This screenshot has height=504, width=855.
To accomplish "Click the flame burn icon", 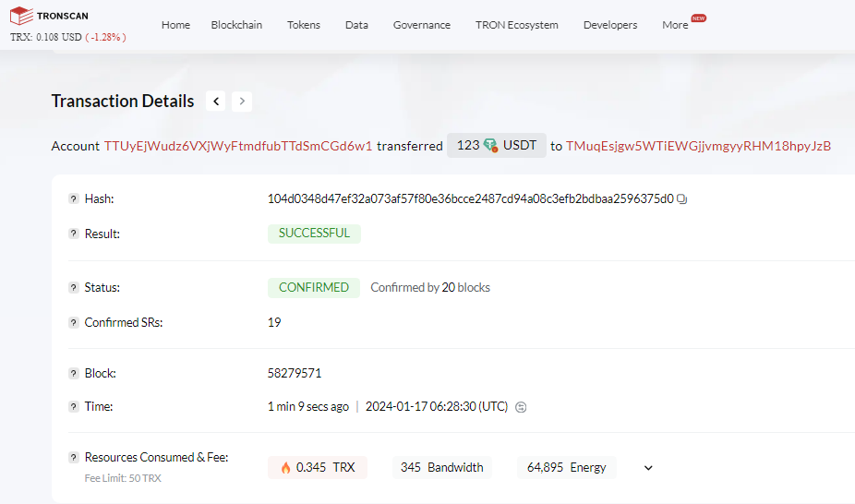I will pyautogui.click(x=285, y=467).
